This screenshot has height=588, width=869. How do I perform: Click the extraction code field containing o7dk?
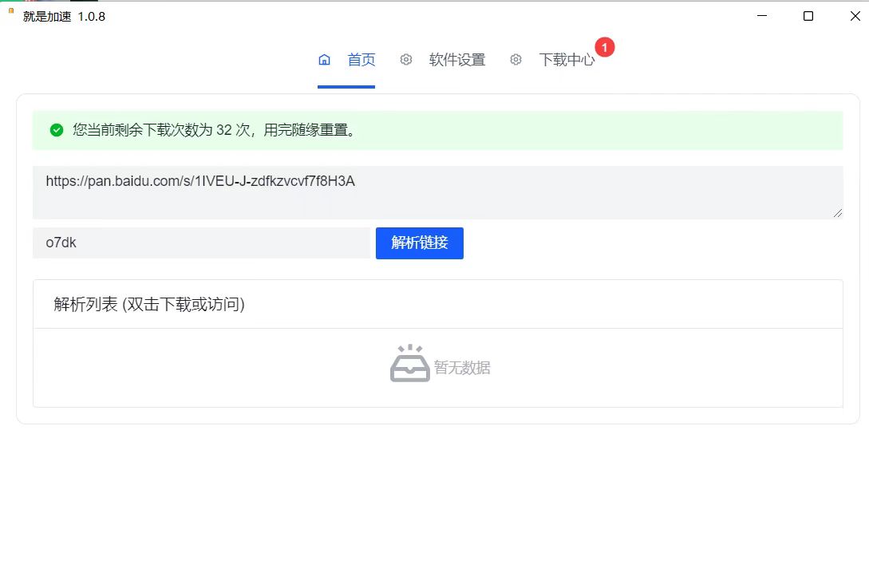[201, 243]
